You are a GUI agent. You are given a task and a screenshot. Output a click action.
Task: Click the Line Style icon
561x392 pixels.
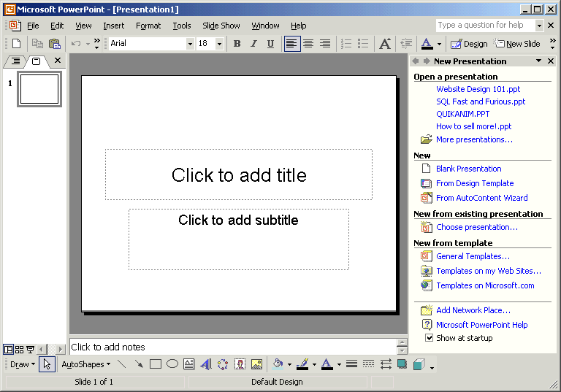tap(351, 364)
